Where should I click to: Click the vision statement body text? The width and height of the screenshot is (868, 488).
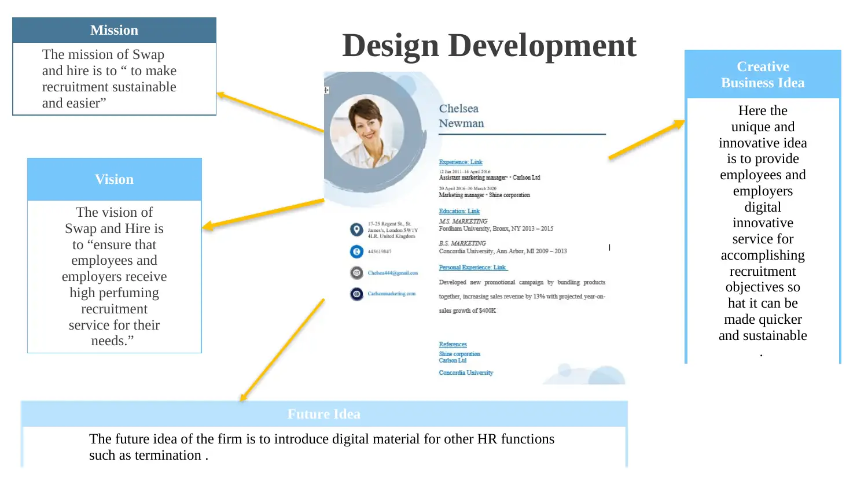[115, 276]
